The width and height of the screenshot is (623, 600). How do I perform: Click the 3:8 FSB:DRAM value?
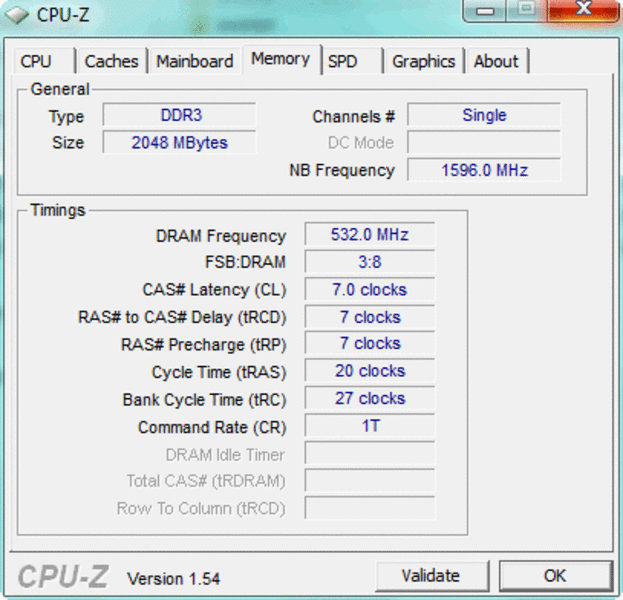[x=370, y=262]
